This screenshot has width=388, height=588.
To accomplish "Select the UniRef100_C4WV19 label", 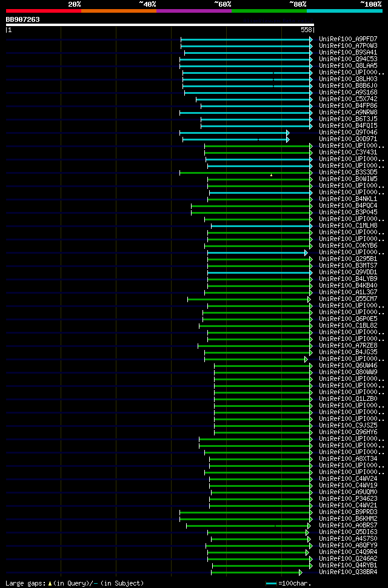I will pyautogui.click(x=348, y=486).
